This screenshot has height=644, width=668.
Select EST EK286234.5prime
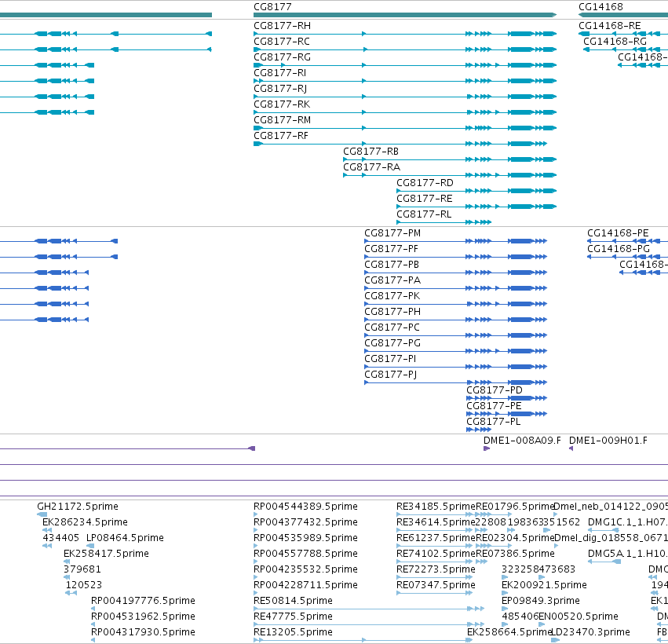tap(85, 522)
